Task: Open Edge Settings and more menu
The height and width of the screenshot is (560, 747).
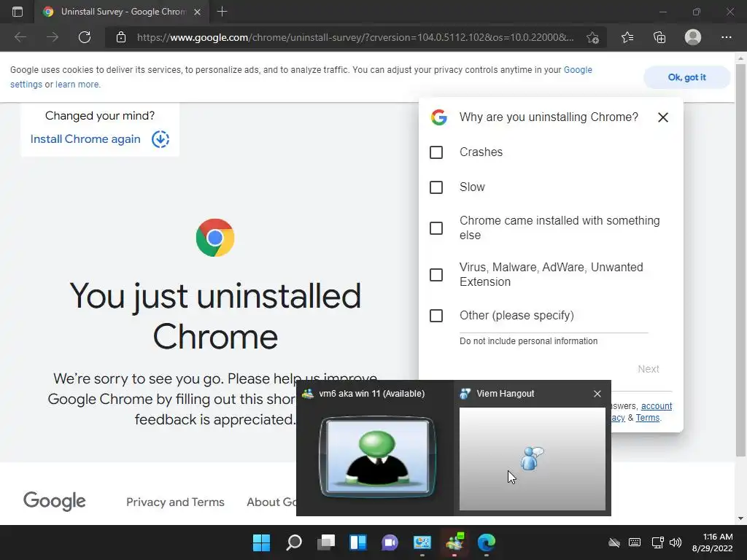Action: coord(726,37)
